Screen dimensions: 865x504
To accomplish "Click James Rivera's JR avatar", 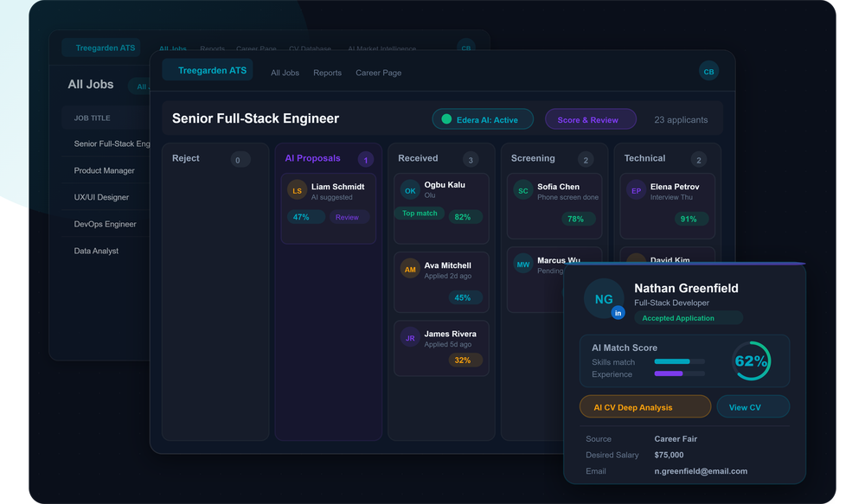I will pos(410,337).
